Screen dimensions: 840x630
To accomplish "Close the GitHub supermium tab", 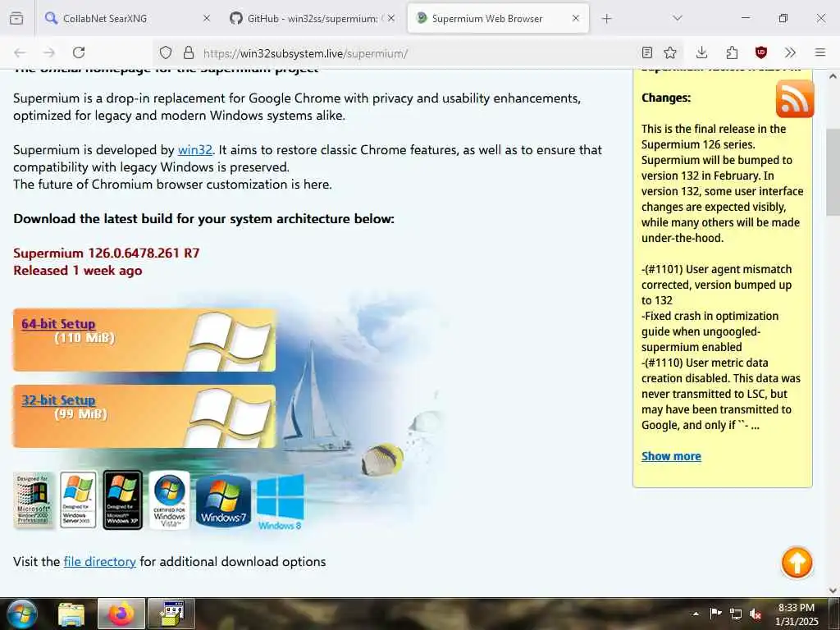I will 391,18.
